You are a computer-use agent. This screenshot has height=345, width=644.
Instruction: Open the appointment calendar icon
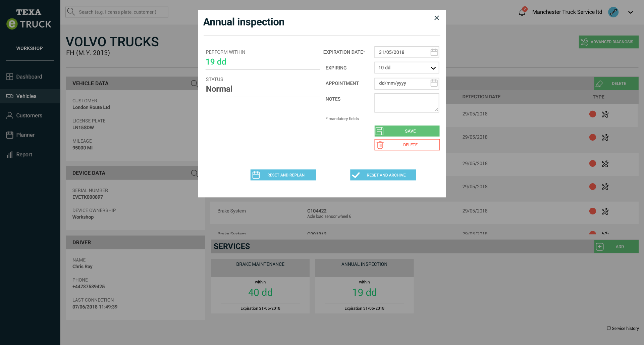(434, 83)
